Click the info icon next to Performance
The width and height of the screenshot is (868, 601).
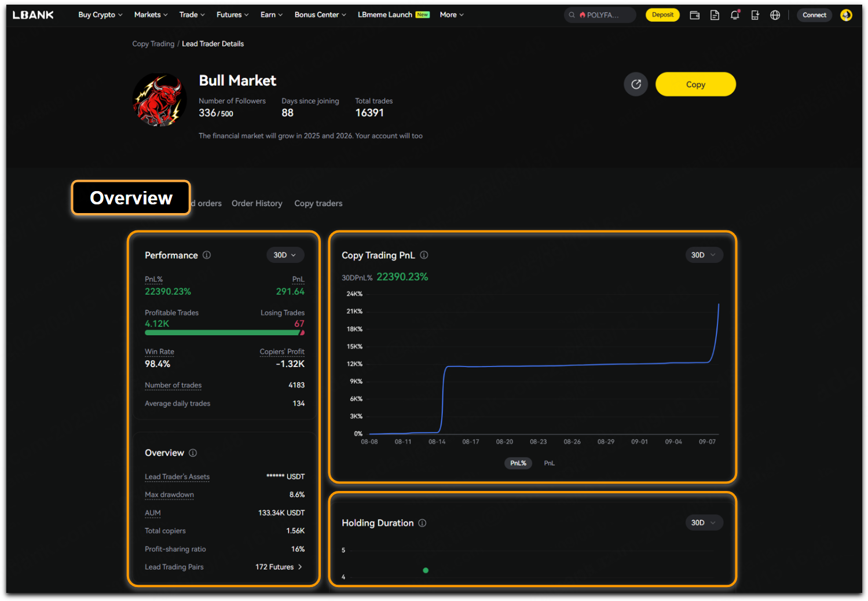coord(207,255)
